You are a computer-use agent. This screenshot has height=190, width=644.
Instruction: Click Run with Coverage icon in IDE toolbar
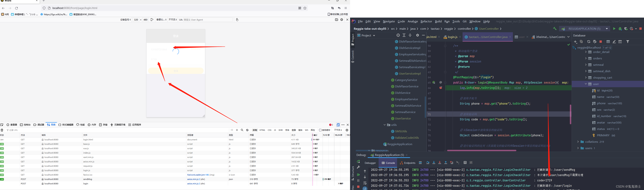(x=626, y=29)
